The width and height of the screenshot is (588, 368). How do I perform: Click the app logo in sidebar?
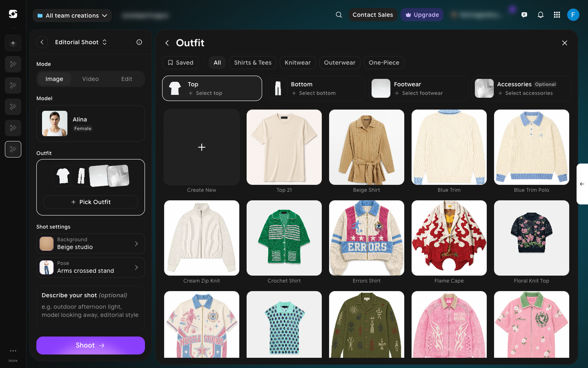click(x=13, y=14)
